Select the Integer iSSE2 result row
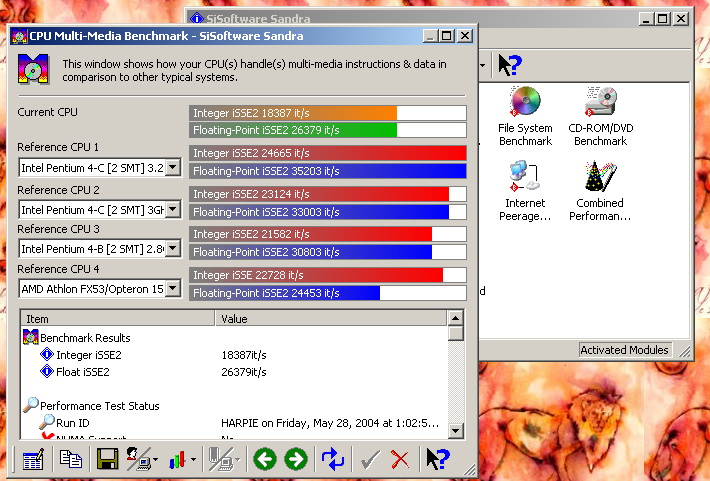This screenshot has width=710, height=481. point(81,355)
